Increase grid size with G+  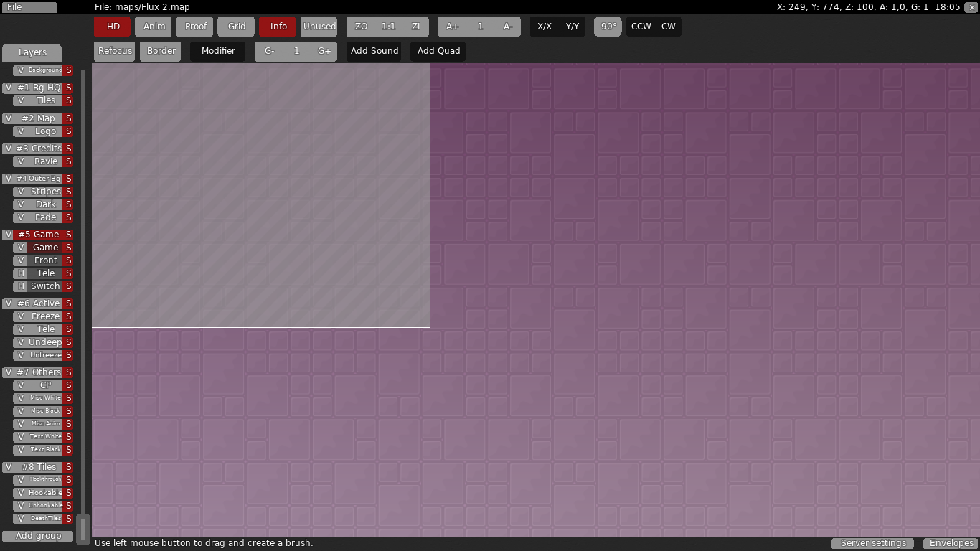pos(324,51)
